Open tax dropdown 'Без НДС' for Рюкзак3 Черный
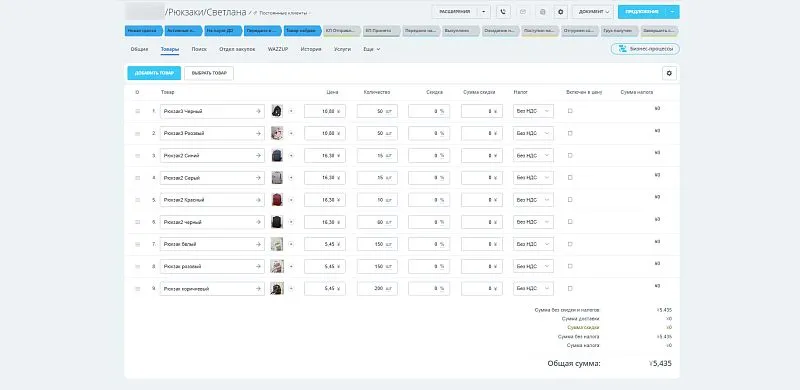The image size is (800, 390). [533, 111]
